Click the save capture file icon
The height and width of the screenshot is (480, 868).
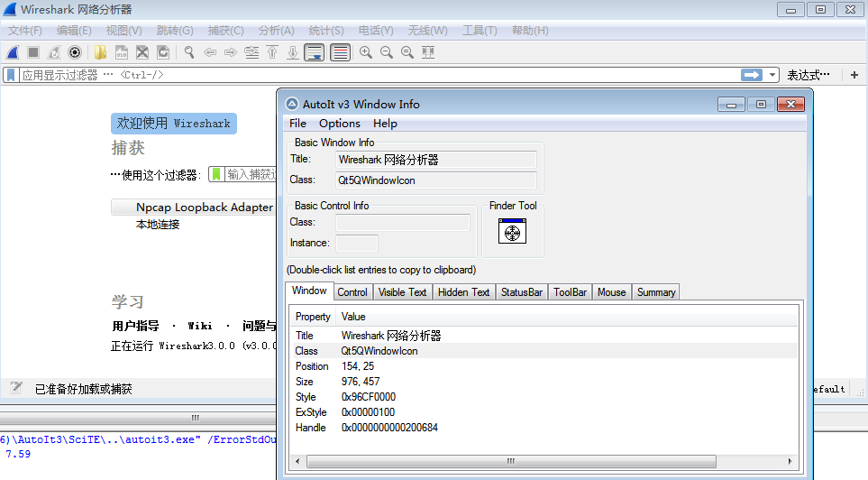click(122, 52)
